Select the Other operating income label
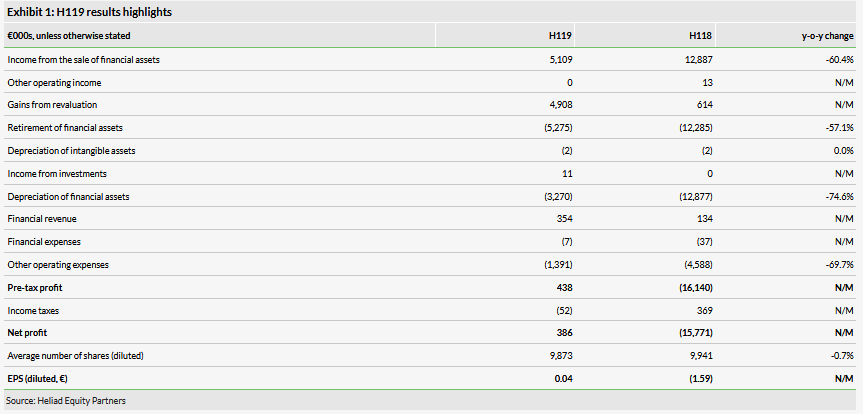This screenshot has width=863, height=414. pyautogui.click(x=54, y=82)
